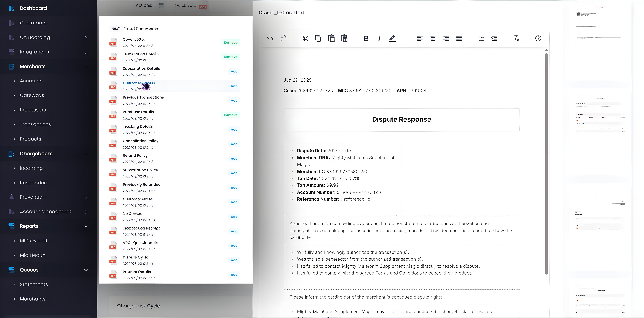This screenshot has height=318, width=644.
Task: Click the highlight color marker swatch
Action: (392, 39)
